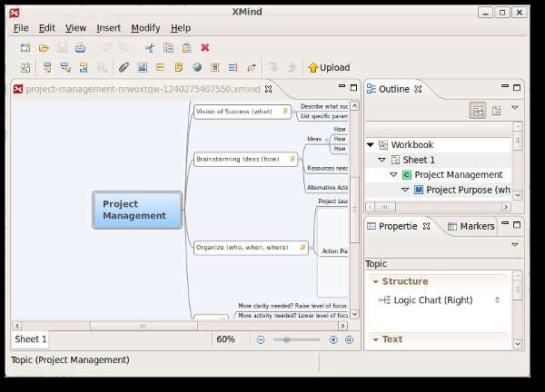Click the Paste clipboard icon
The image size is (545, 392).
(186, 47)
